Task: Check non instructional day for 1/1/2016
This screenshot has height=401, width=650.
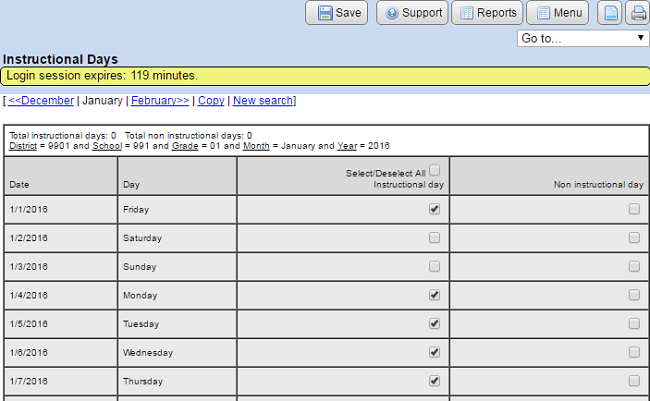Action: pyautogui.click(x=634, y=210)
